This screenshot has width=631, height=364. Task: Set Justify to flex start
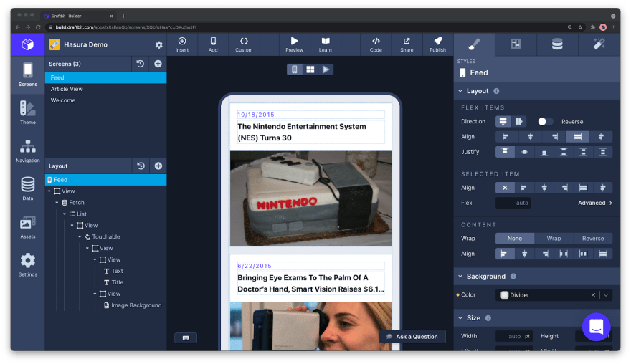(x=505, y=152)
